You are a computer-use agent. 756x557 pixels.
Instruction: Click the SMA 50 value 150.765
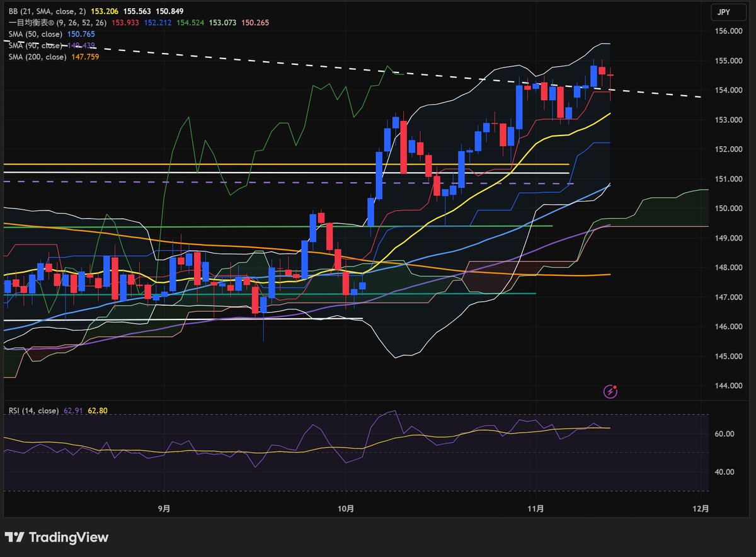click(x=81, y=34)
